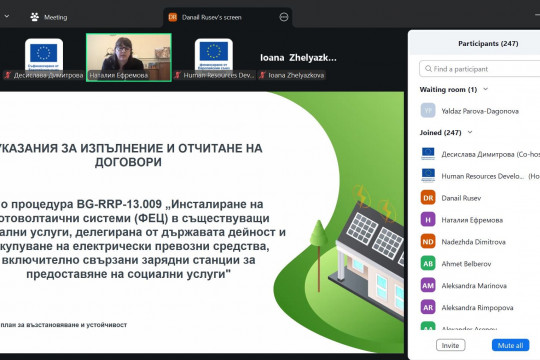Click the EU flag avatar of Десислава Димитрова
The height and width of the screenshot is (360, 540).
(x=428, y=154)
